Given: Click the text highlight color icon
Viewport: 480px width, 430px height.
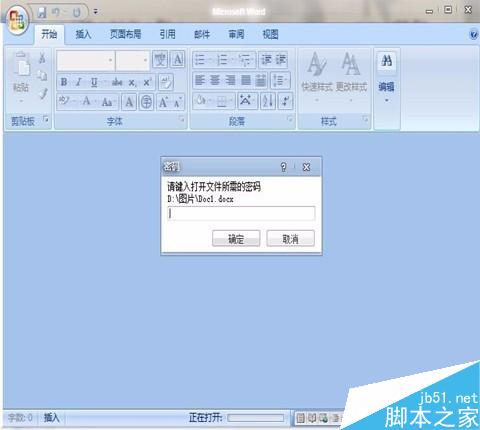Looking at the screenshot, I should [x=63, y=101].
